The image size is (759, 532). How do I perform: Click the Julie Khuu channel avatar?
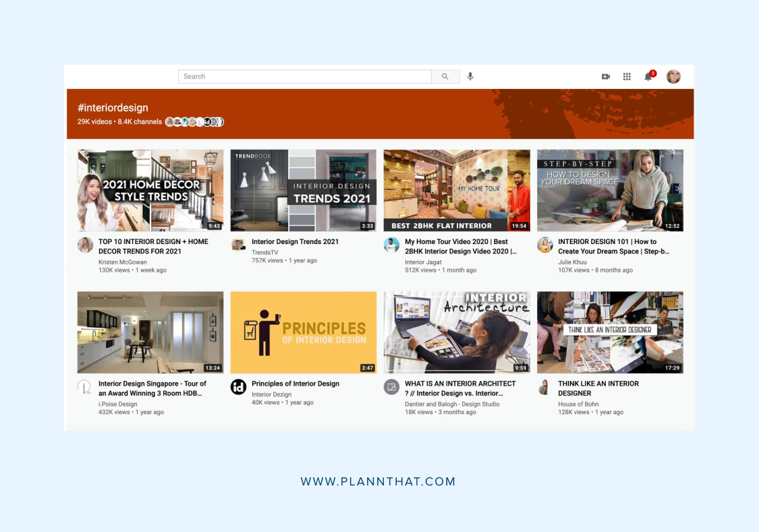pos(545,245)
